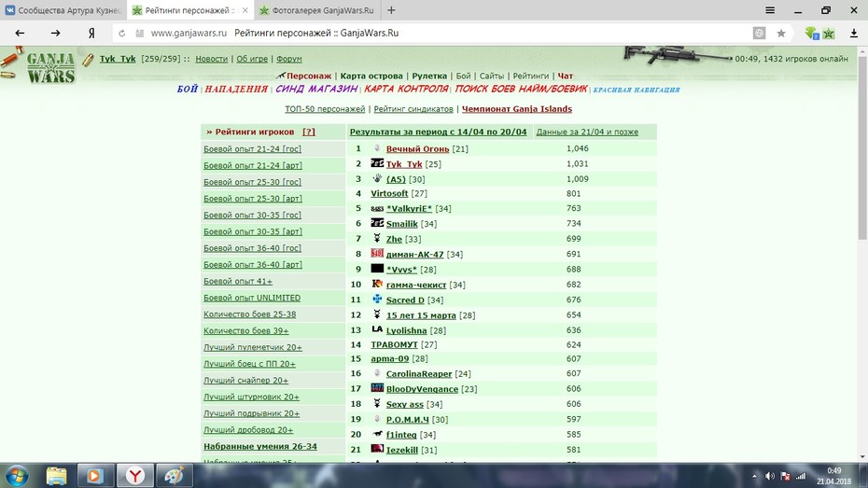This screenshot has height=488, width=868.
Task: Click the hand icon beside (A5)
Action: tap(377, 178)
